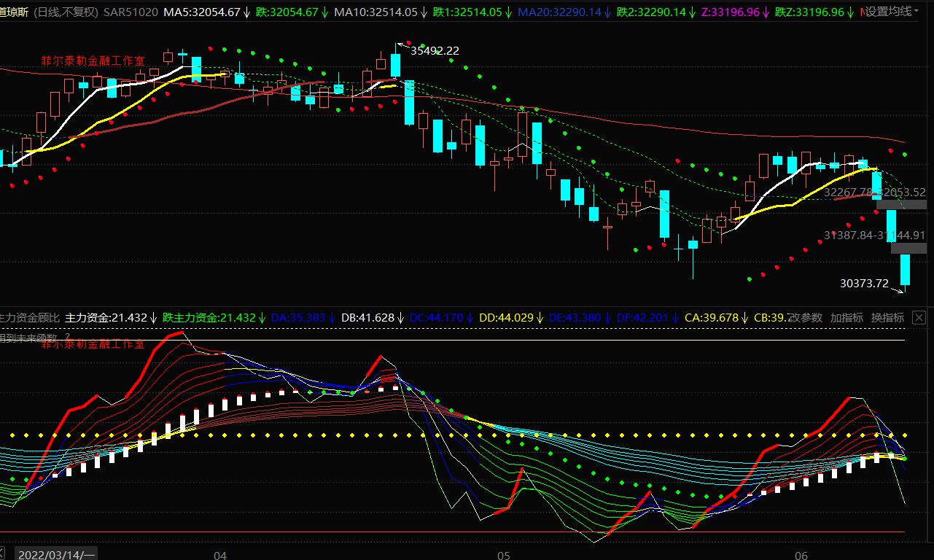Open 换指标 to switch indicator

[x=887, y=318]
